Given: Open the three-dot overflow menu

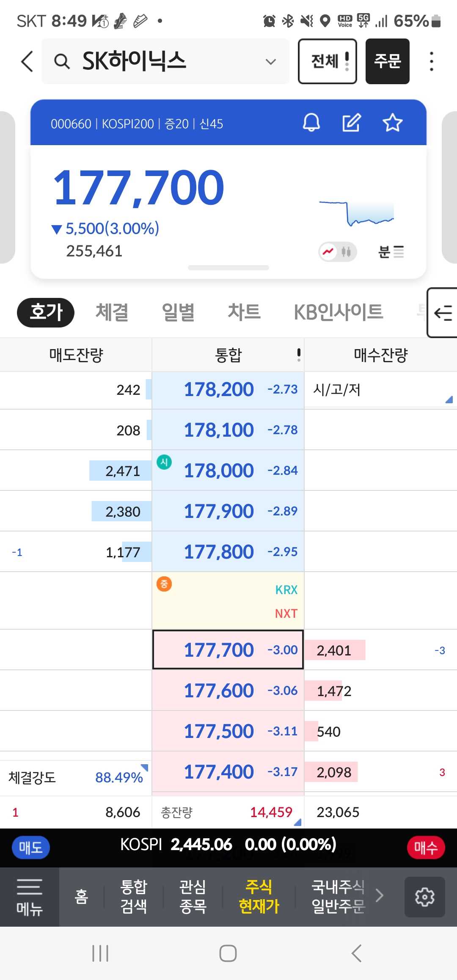Looking at the screenshot, I should [x=432, y=61].
